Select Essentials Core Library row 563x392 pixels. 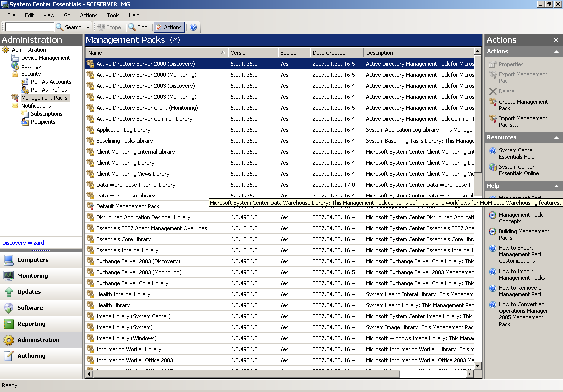coord(280,239)
